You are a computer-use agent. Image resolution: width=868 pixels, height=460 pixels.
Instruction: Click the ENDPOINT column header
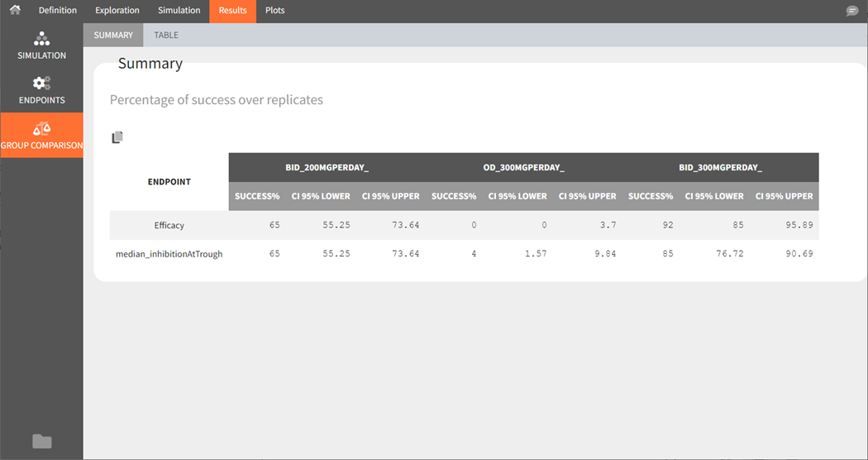[x=169, y=182]
